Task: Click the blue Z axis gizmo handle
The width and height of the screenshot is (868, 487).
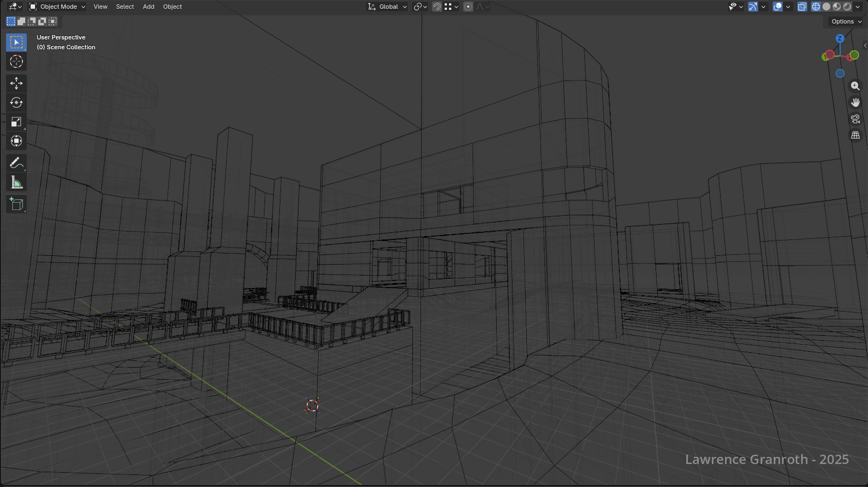Action: click(840, 38)
